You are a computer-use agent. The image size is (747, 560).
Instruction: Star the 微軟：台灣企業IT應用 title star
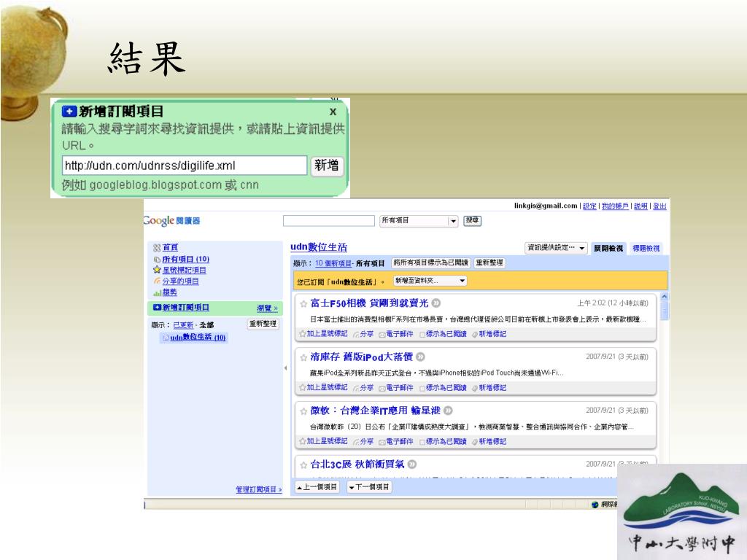click(x=303, y=411)
